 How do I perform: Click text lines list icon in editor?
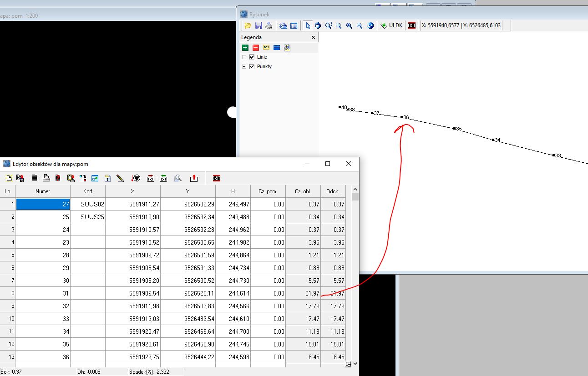coord(35,178)
